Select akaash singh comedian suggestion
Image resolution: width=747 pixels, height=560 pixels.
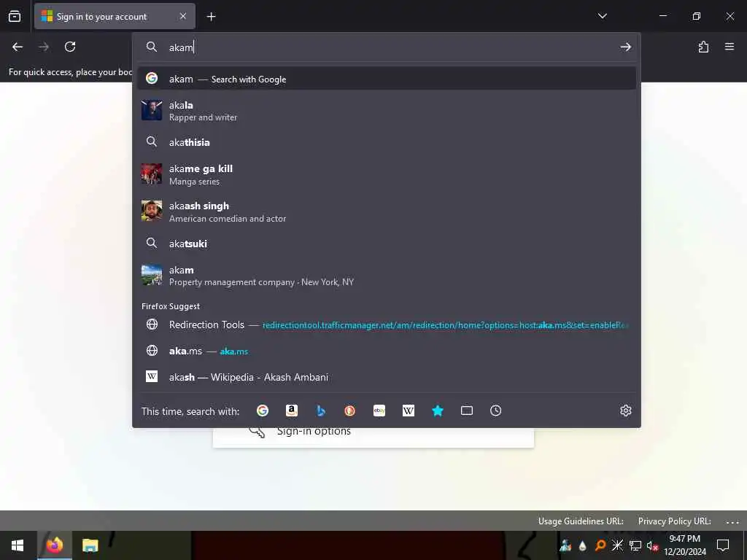point(387,211)
